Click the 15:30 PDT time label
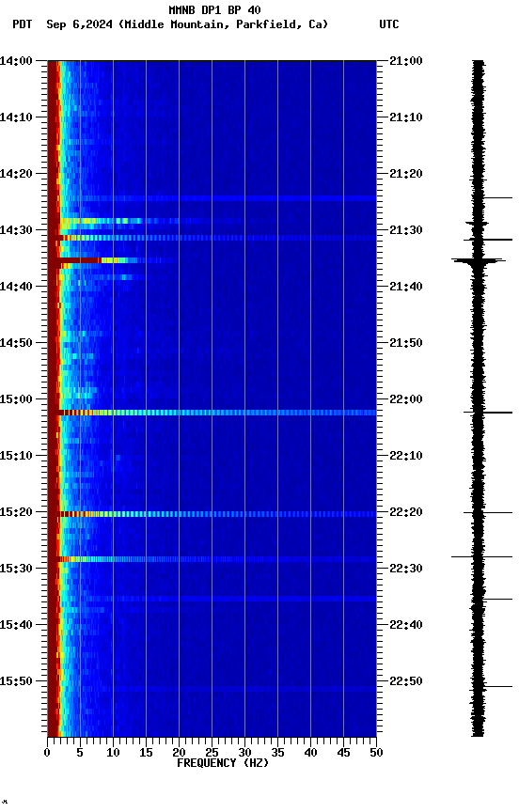 point(16,570)
